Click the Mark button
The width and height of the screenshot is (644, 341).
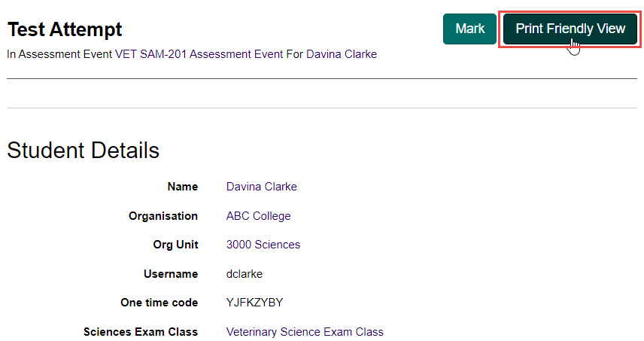[x=469, y=29]
